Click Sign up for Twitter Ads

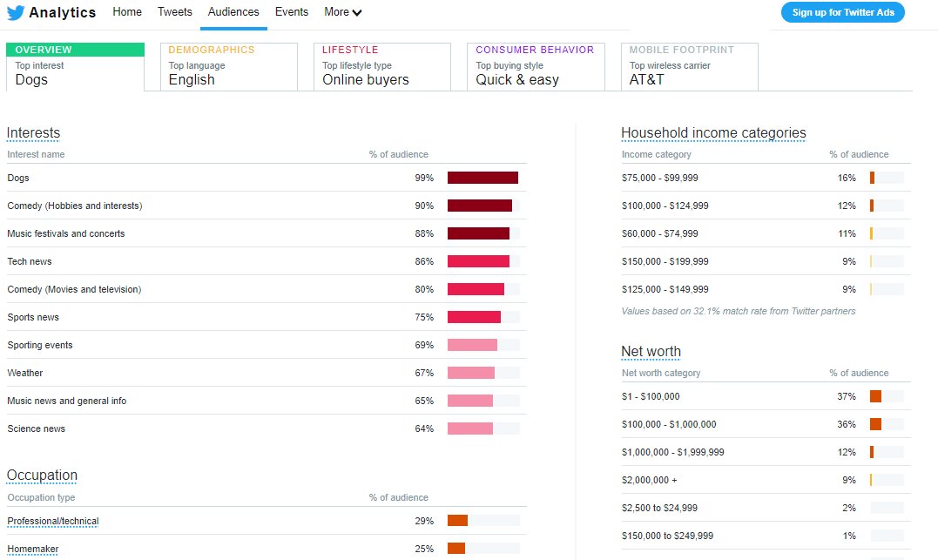[843, 12]
